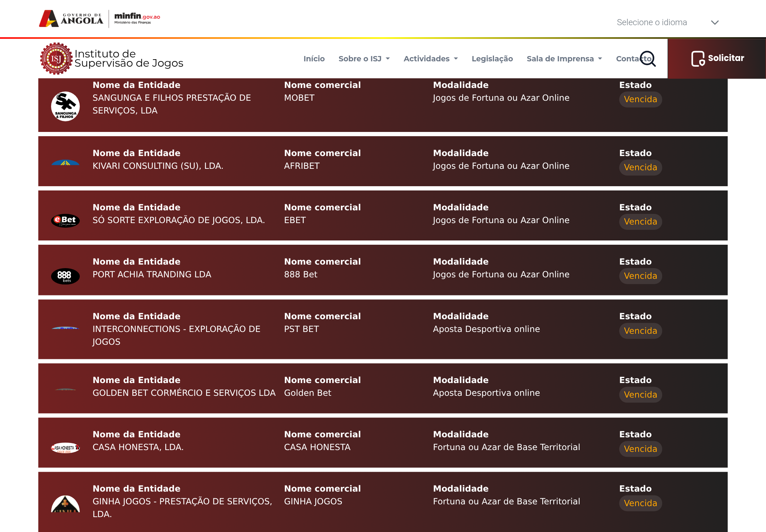This screenshot has width=766, height=532.
Task: Open the minfin.gov.ao logo link
Action: [x=137, y=18]
